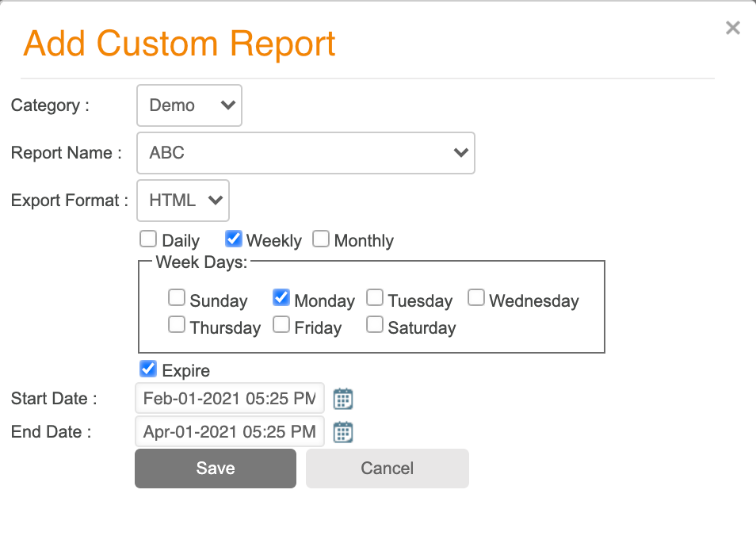Select Tuesday in Week Days
The width and height of the screenshot is (756, 547).
[374, 296]
